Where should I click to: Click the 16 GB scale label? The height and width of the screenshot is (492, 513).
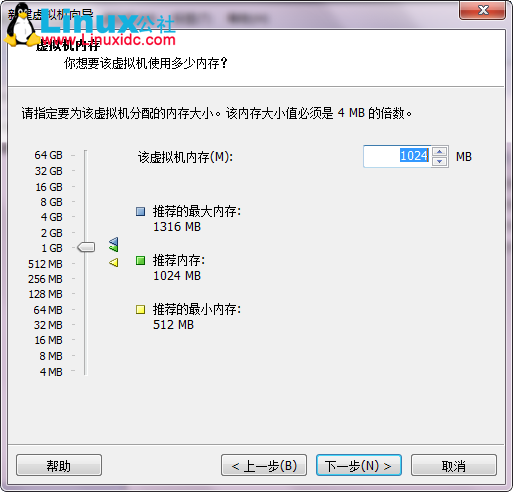(49, 187)
